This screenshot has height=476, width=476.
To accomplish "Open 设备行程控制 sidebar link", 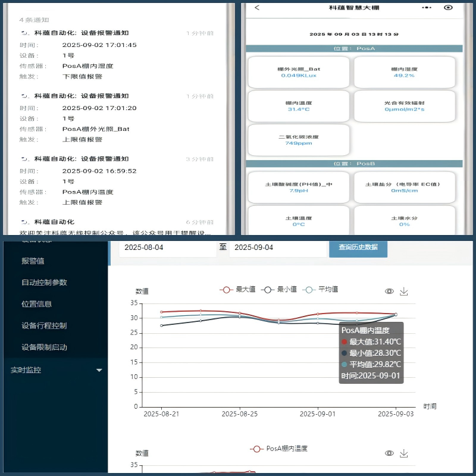I will point(44,326).
